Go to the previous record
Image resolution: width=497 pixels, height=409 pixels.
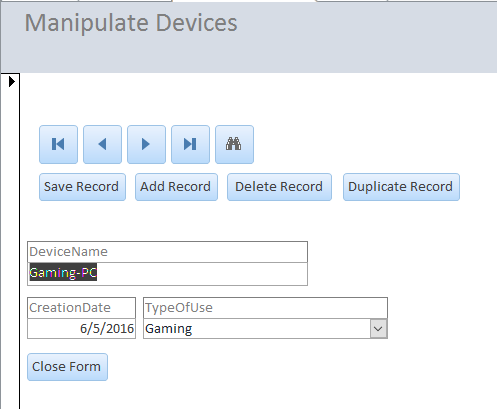tap(102, 144)
